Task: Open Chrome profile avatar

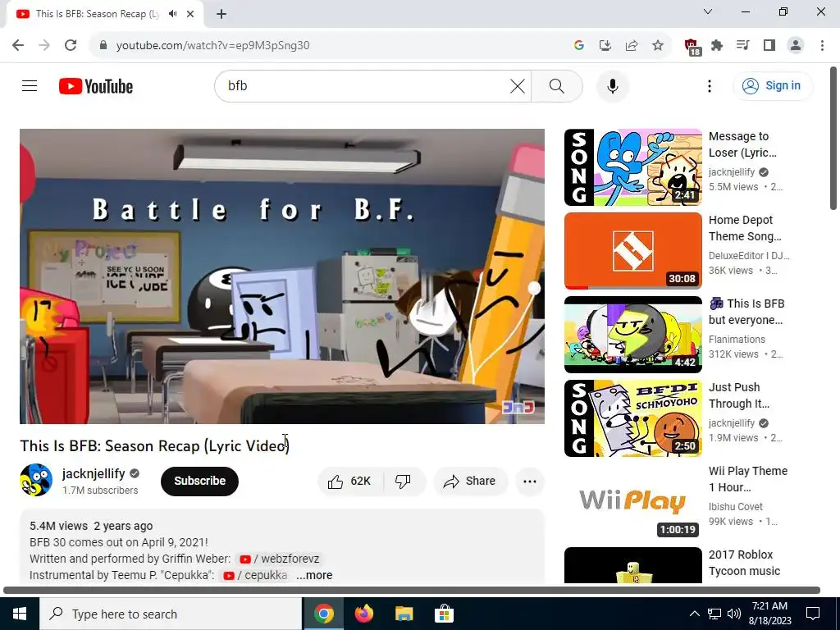Action: [x=796, y=45]
